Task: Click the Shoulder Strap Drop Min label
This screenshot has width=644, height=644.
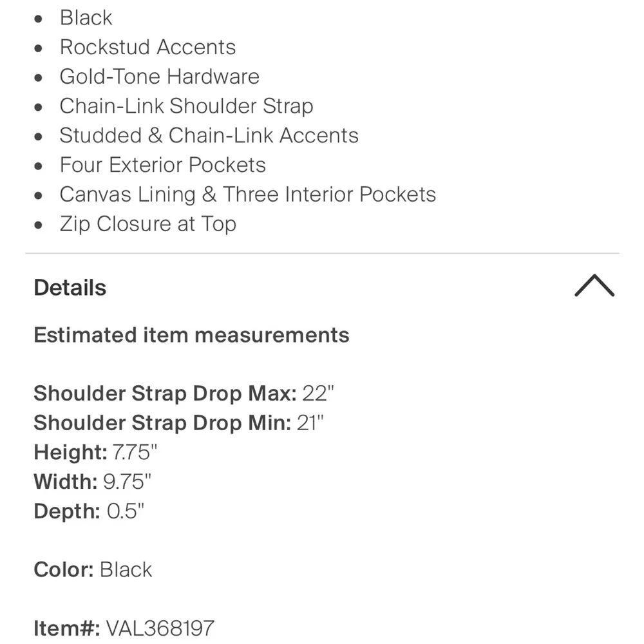Action: pyautogui.click(x=162, y=422)
